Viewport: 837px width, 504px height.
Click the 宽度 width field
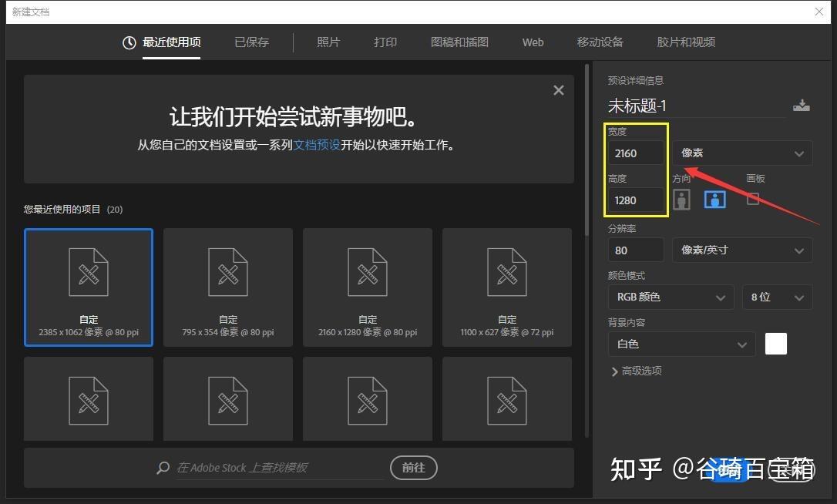click(636, 153)
